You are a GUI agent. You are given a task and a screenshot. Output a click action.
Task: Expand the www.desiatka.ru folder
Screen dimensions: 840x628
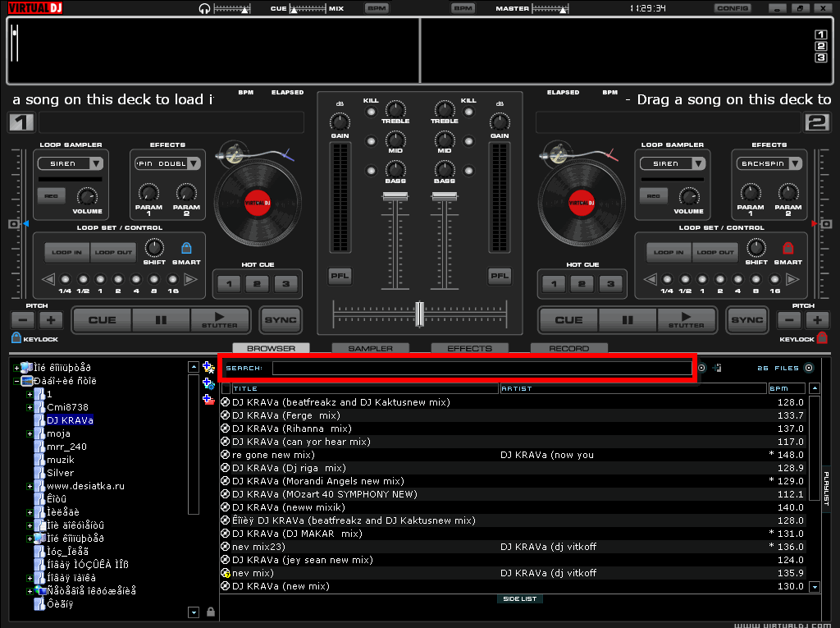[30, 487]
